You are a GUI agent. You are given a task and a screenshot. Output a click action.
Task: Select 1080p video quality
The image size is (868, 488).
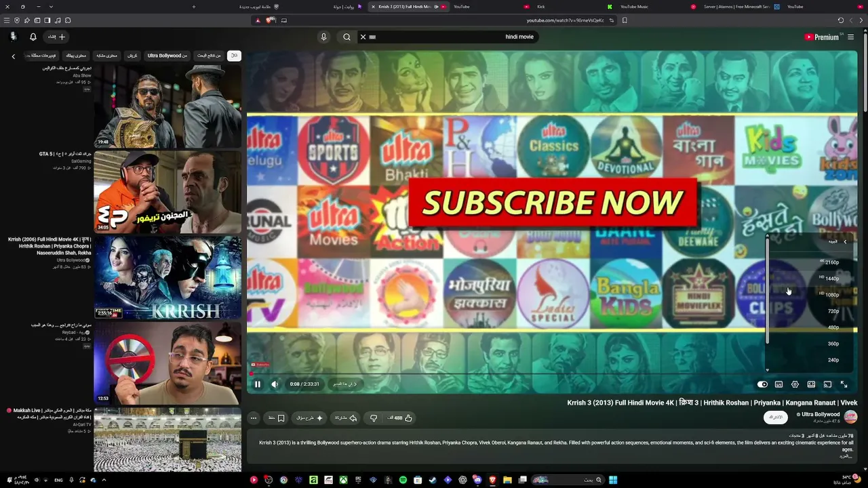[x=810, y=295]
